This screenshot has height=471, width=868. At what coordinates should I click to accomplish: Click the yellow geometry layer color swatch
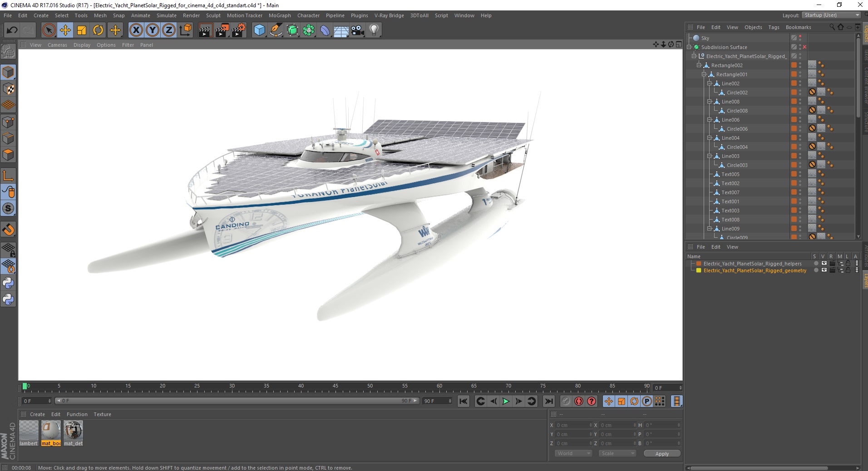699,270
